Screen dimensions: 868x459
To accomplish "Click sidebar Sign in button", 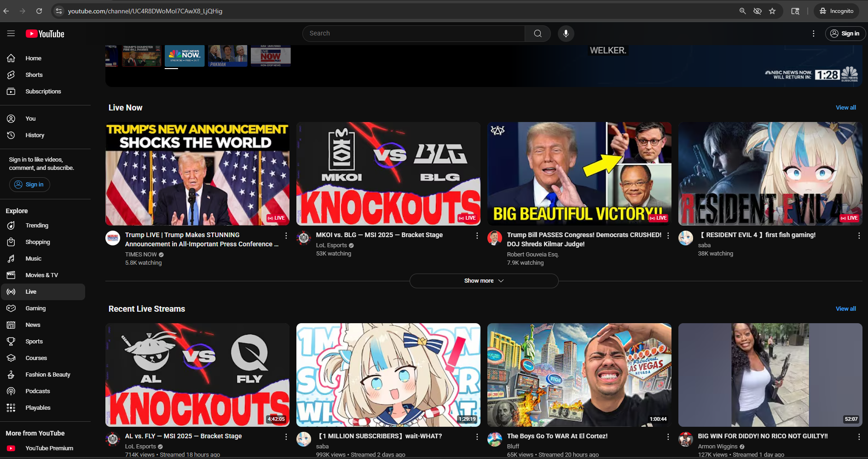I will (x=29, y=185).
